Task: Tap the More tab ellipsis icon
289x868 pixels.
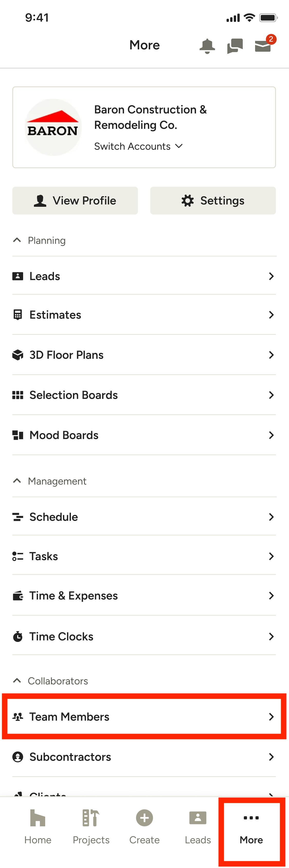Action: click(x=251, y=818)
